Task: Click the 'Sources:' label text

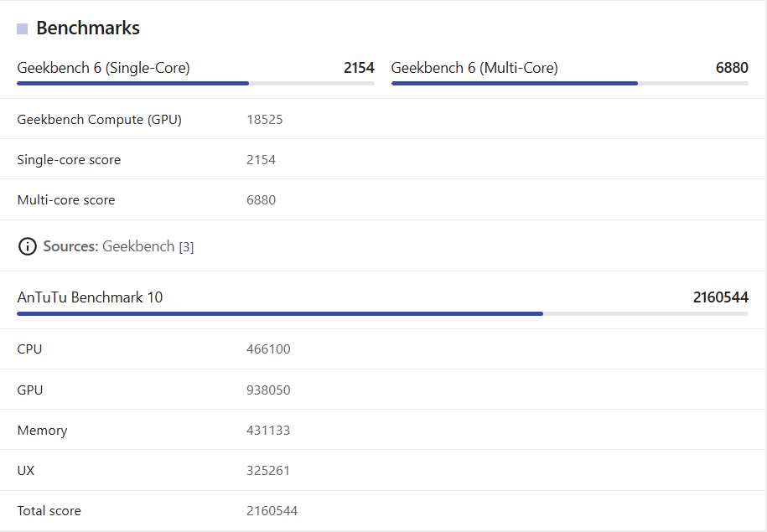Action: pyautogui.click(x=71, y=246)
